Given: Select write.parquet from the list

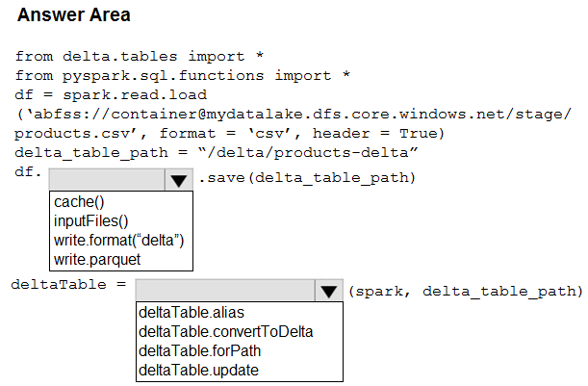Looking at the screenshot, I should [97, 260].
